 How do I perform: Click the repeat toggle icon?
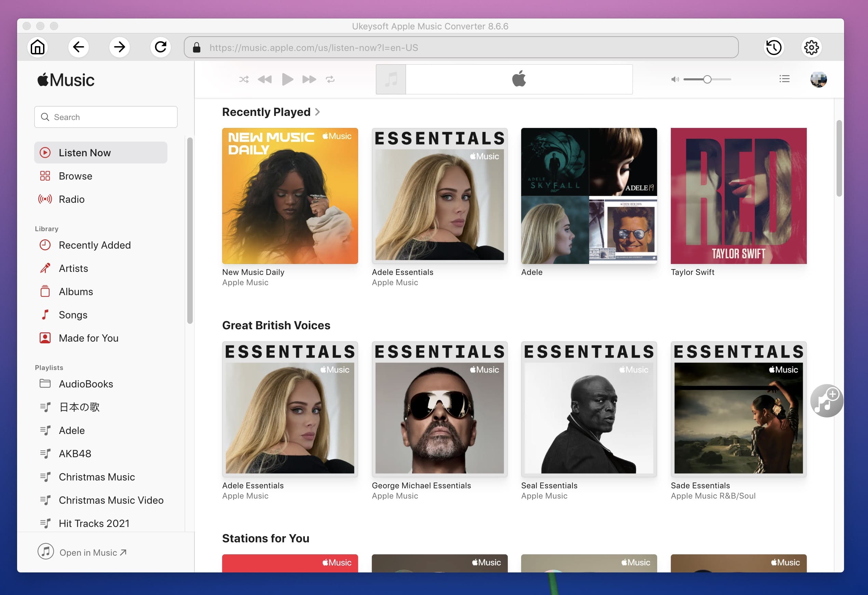coord(330,79)
